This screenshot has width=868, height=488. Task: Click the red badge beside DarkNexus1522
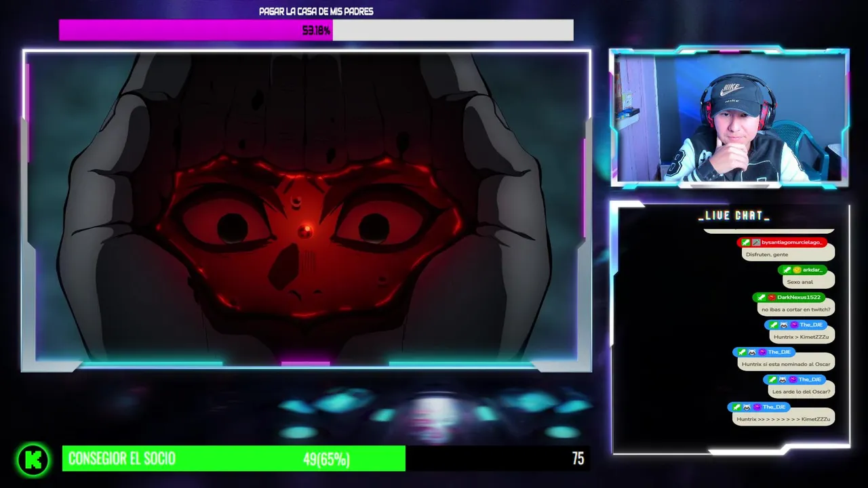coord(772,298)
